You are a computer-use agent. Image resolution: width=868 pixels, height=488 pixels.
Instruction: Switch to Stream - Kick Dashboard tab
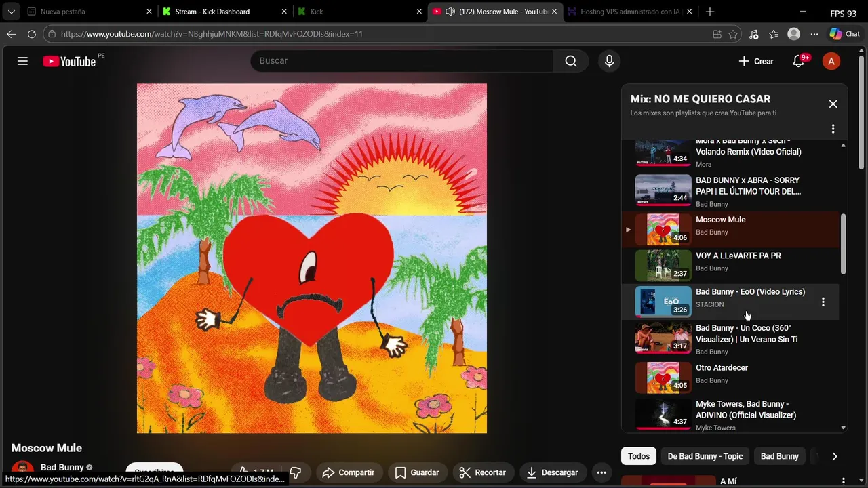click(224, 12)
